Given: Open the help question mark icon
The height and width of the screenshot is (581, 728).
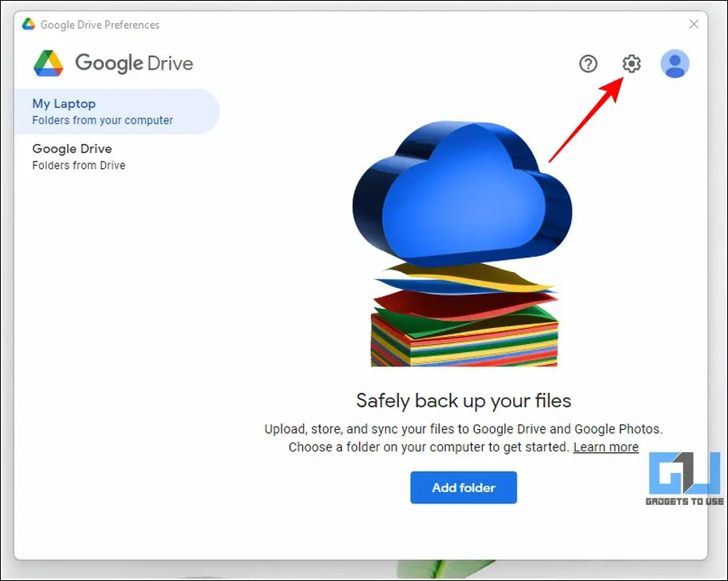Looking at the screenshot, I should pyautogui.click(x=589, y=63).
